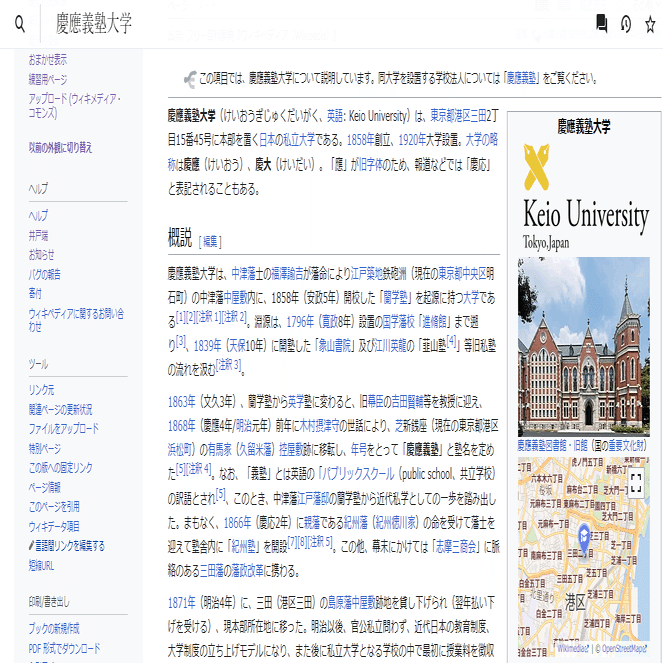663x663 pixels.
Task: Open 木村摂津守 link
Action: [319, 425]
